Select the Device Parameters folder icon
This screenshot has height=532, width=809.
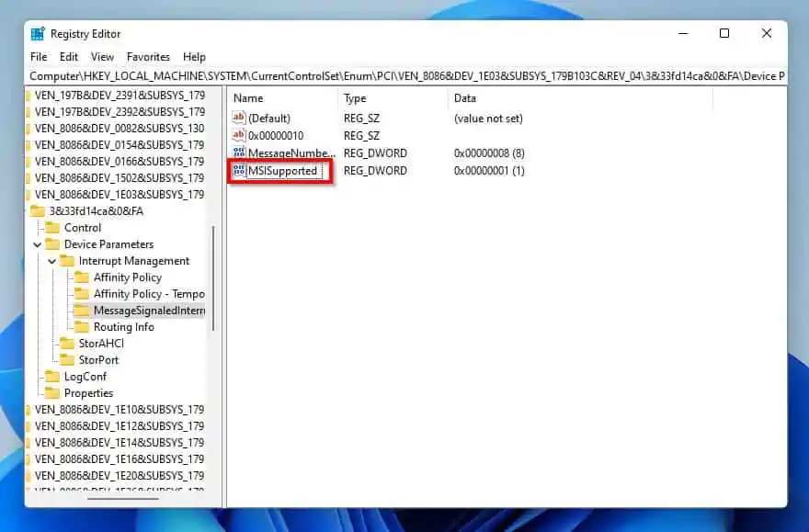coord(52,244)
